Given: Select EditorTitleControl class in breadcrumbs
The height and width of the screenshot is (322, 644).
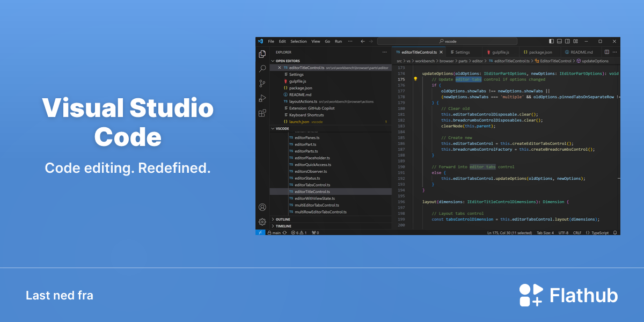Looking at the screenshot, I should [553, 61].
